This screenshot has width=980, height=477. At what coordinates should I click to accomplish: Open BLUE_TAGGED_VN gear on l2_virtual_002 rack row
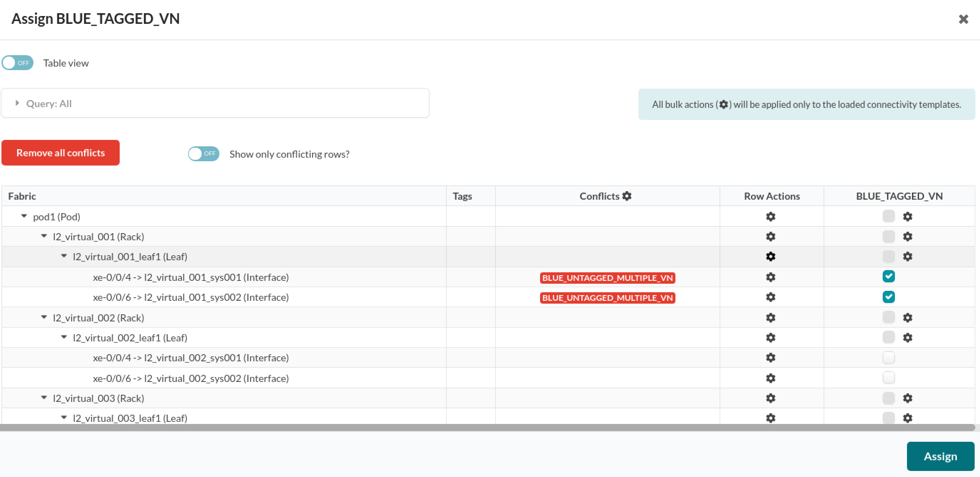[908, 317]
